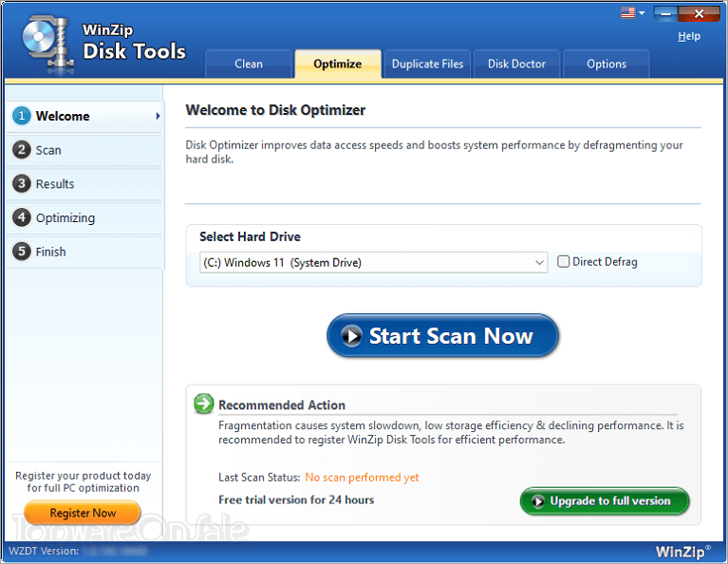This screenshot has height=564, width=728.
Task: Open the Disk Doctor tab
Action: 516,65
